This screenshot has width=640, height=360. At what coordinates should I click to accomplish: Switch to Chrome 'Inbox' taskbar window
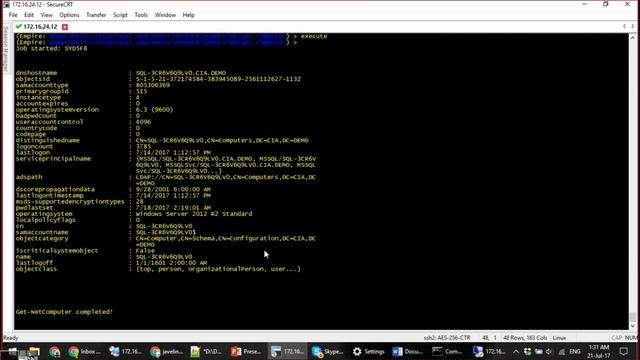[x=84, y=351]
